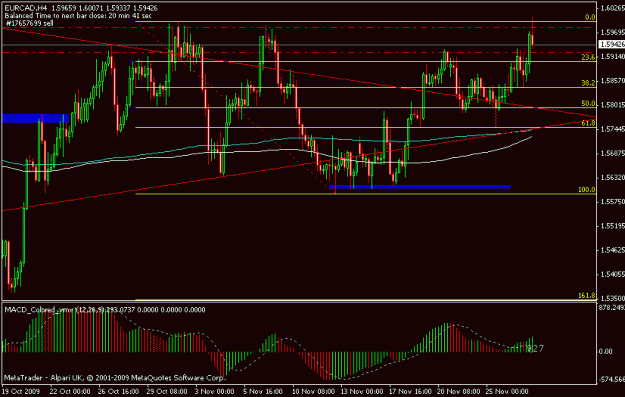
Task: Click price scale value 1.59695
Action: 613,32
